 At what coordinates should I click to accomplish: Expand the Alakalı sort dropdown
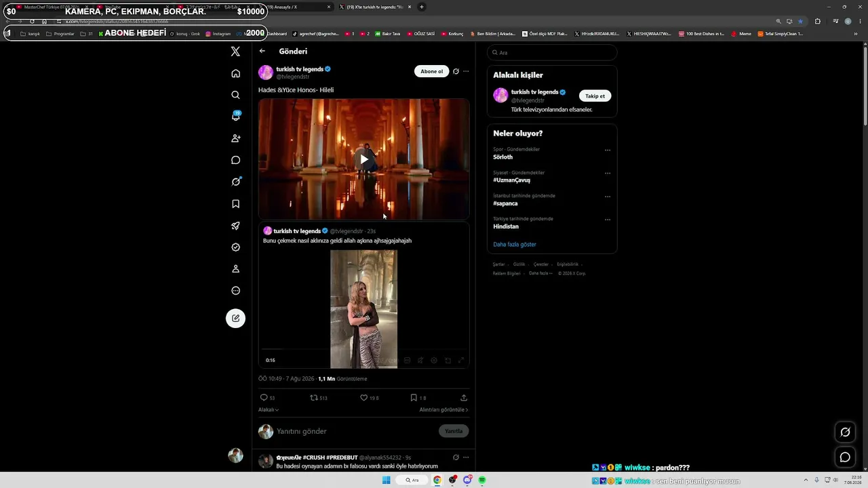point(269,409)
